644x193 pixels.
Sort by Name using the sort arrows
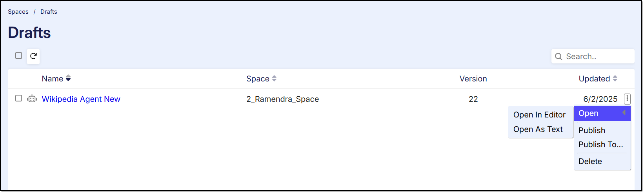coord(68,78)
